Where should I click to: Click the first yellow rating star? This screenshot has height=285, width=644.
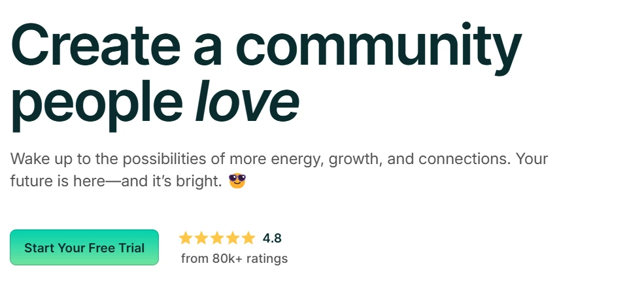(186, 238)
